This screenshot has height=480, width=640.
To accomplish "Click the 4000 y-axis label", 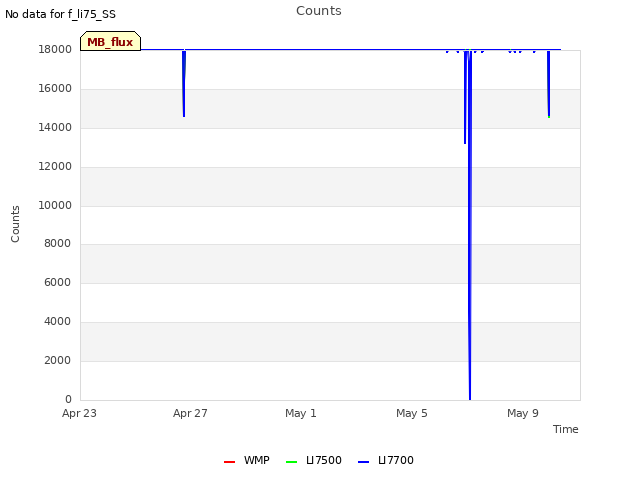I will 57,322.
